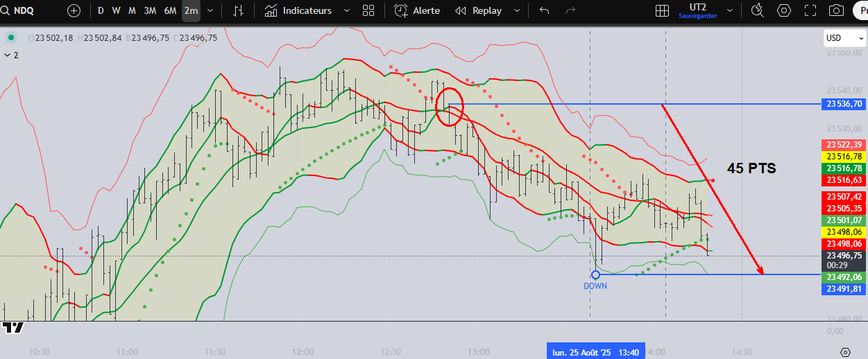Expand the indicator favorites chevron
The height and width of the screenshot is (359, 868).
point(346,10)
